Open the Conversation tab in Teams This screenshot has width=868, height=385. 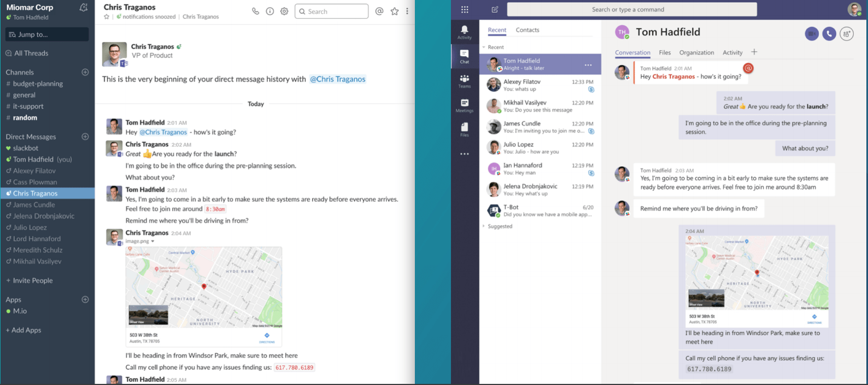click(x=632, y=52)
